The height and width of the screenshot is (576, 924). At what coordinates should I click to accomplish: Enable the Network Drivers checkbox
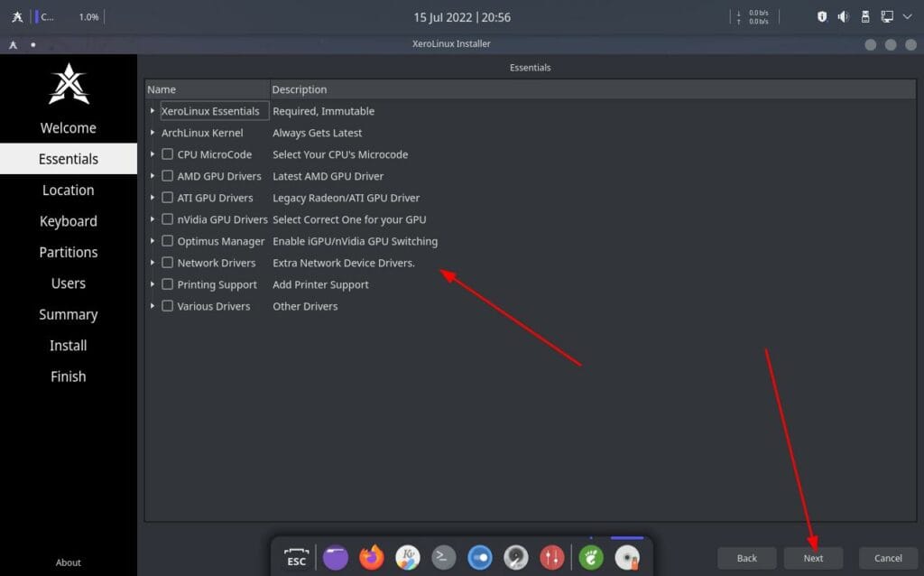[167, 263]
